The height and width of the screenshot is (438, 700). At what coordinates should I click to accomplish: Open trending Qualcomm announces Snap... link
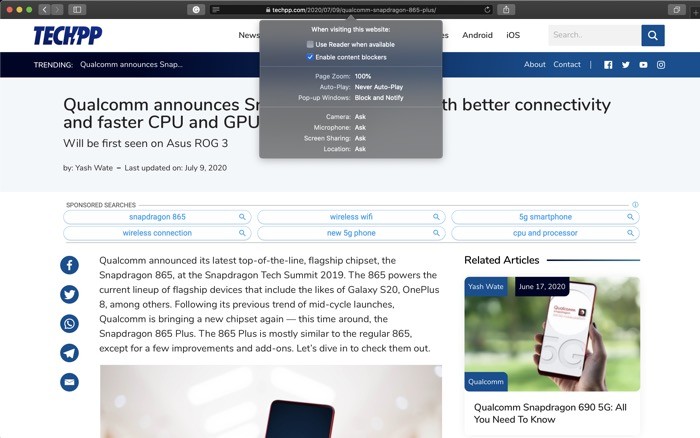tap(131, 65)
